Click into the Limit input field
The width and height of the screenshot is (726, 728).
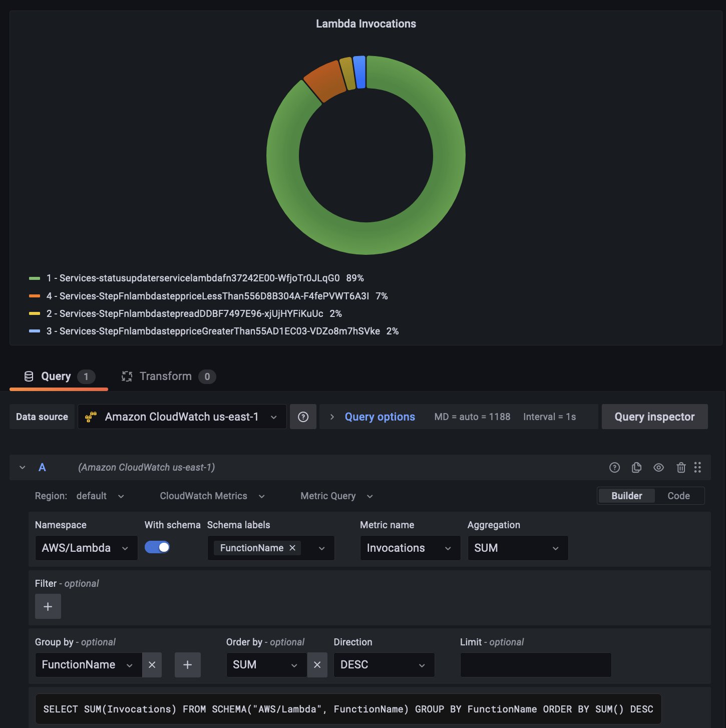pos(536,664)
